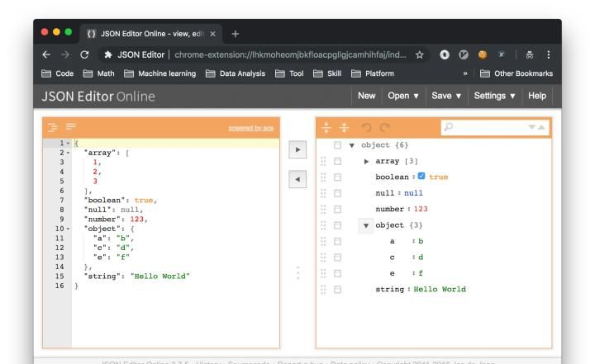Click the format JSON icon in code panel
Viewport: 595px width, 364px height.
click(51, 128)
